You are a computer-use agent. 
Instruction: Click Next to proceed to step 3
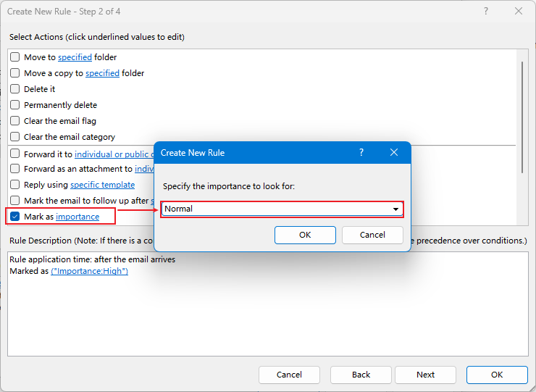coord(425,375)
